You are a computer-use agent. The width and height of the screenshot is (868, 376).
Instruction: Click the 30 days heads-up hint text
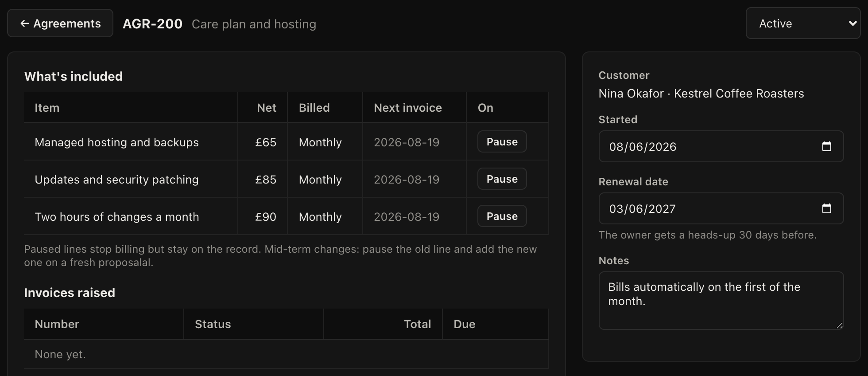[x=708, y=235]
